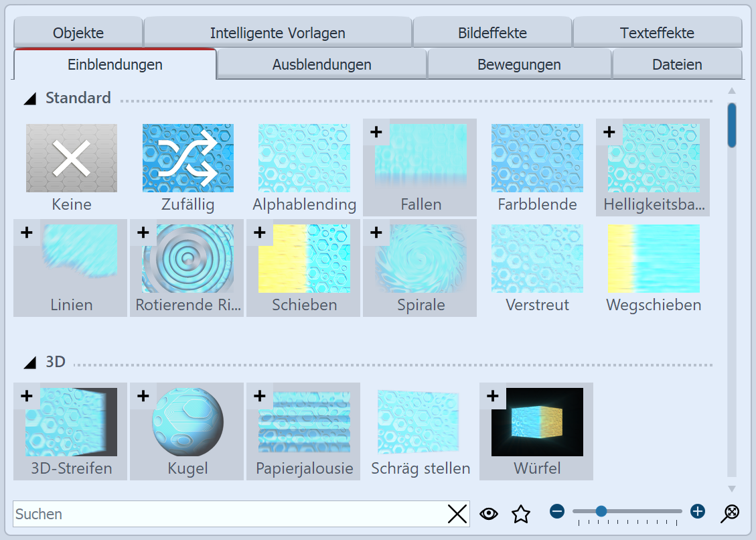This screenshot has height=540, width=756.
Task: Click the plus badge on Fallen
Action: pos(376,132)
